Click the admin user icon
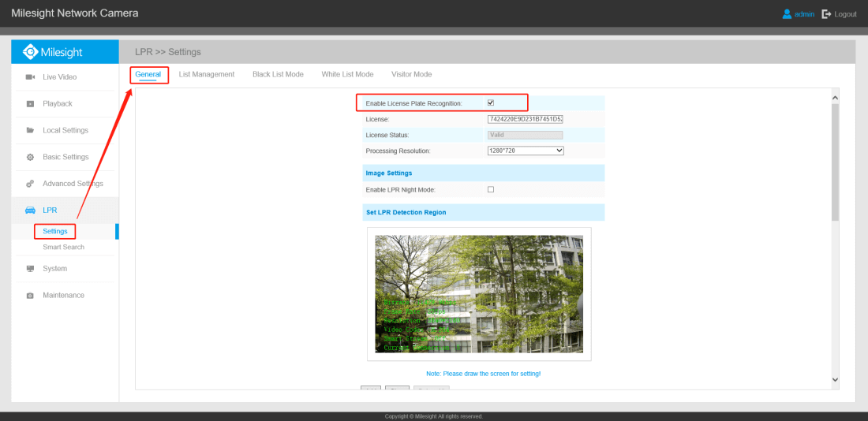 tap(787, 14)
